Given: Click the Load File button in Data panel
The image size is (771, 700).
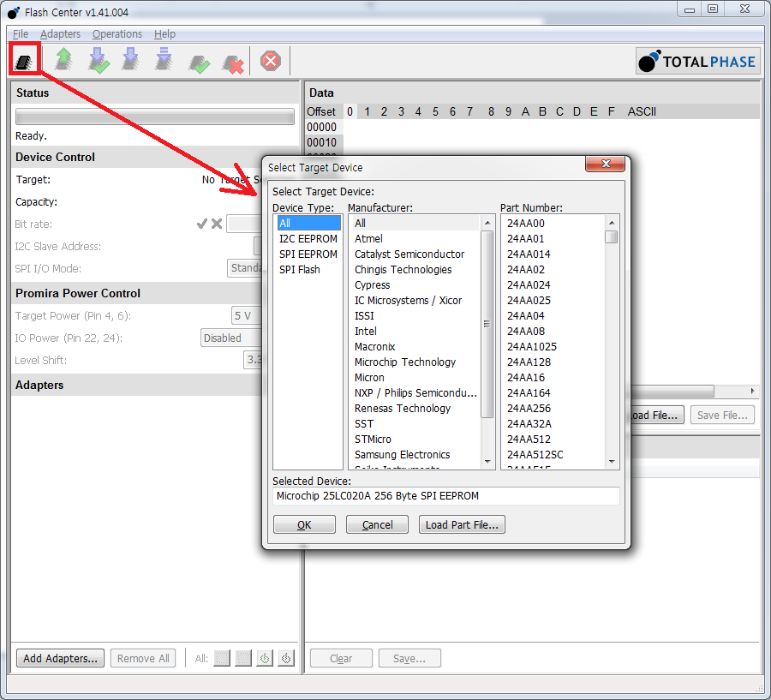Looking at the screenshot, I should click(x=656, y=416).
